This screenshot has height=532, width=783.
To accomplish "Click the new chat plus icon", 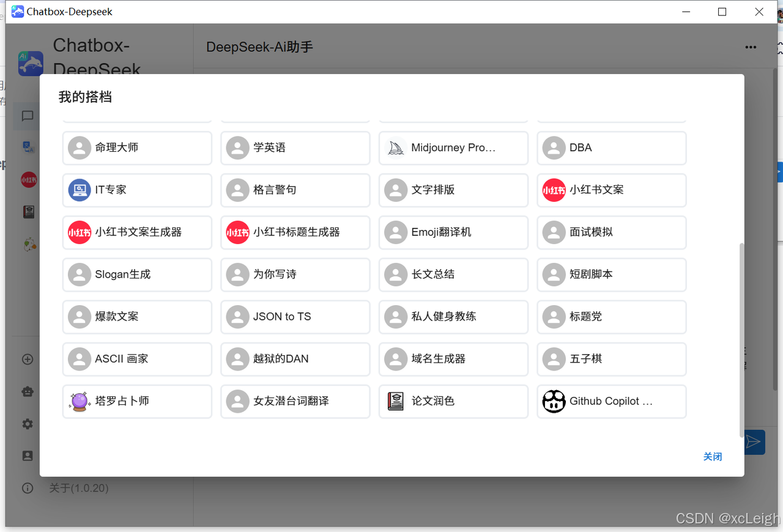I will pos(28,360).
